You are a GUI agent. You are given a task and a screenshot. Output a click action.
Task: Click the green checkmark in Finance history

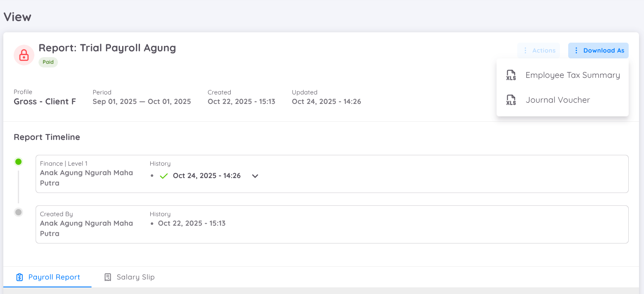[x=164, y=176]
